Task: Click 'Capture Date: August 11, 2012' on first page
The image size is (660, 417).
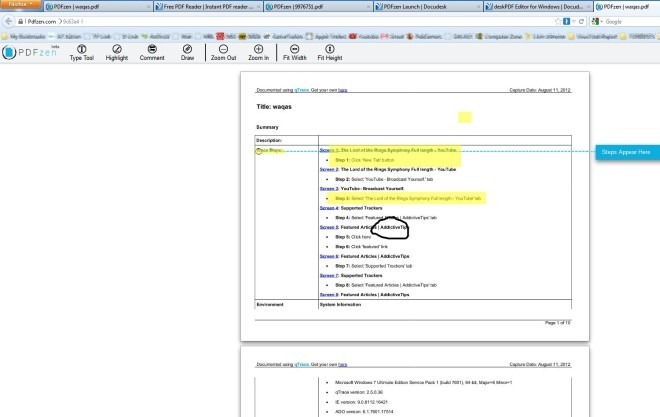Action: 540,90
